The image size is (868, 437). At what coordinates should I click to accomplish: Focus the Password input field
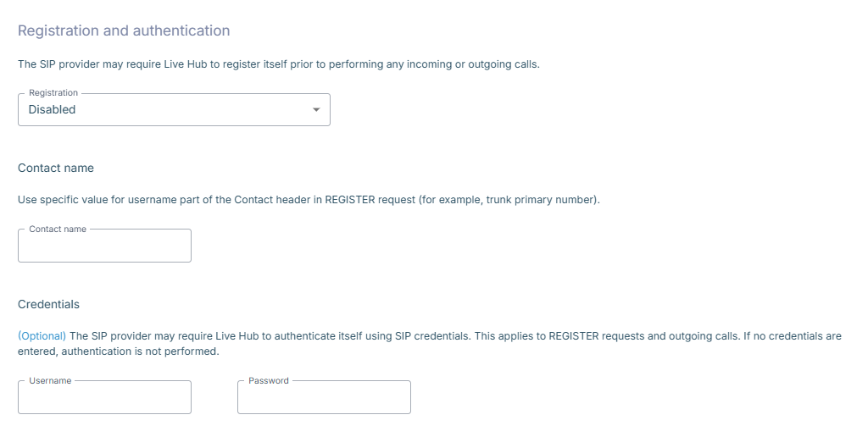pyautogui.click(x=324, y=397)
